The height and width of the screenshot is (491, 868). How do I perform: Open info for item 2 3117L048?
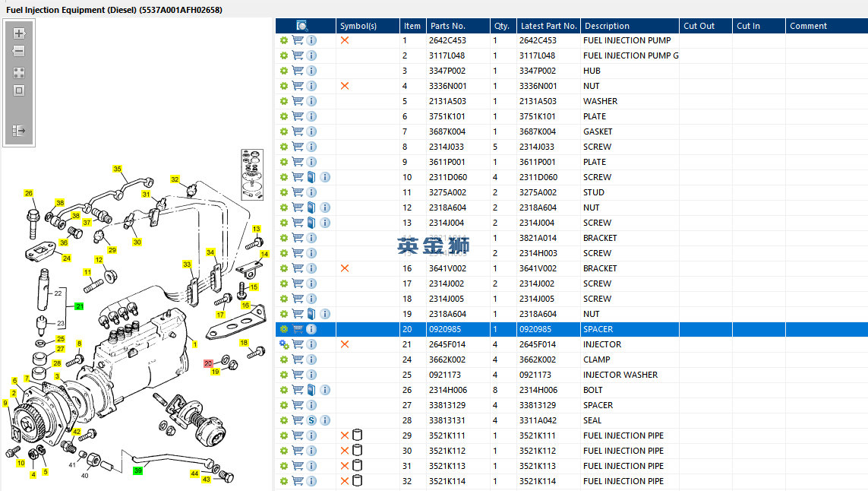tap(311, 55)
